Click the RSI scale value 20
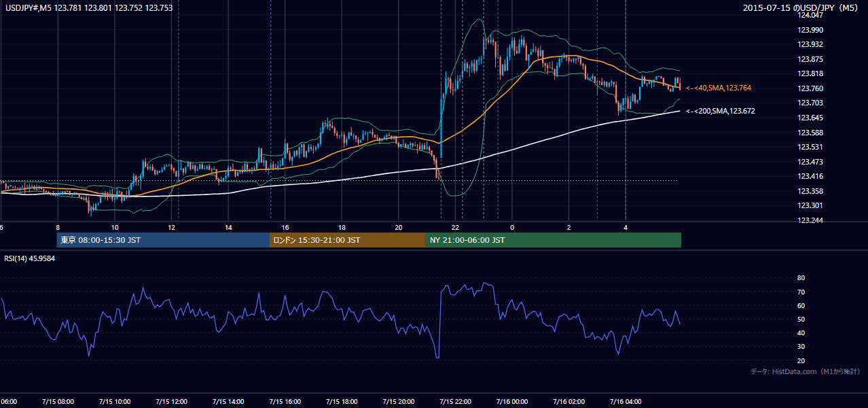 click(801, 360)
